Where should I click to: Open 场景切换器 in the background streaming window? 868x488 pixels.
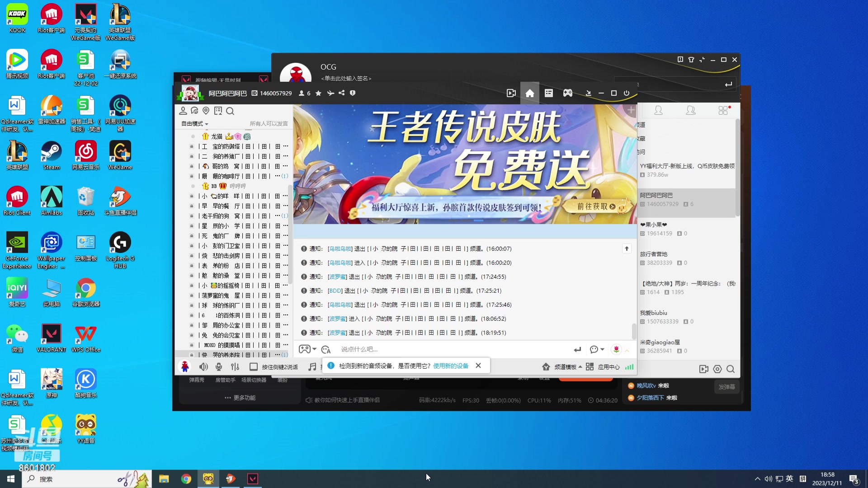click(x=254, y=380)
